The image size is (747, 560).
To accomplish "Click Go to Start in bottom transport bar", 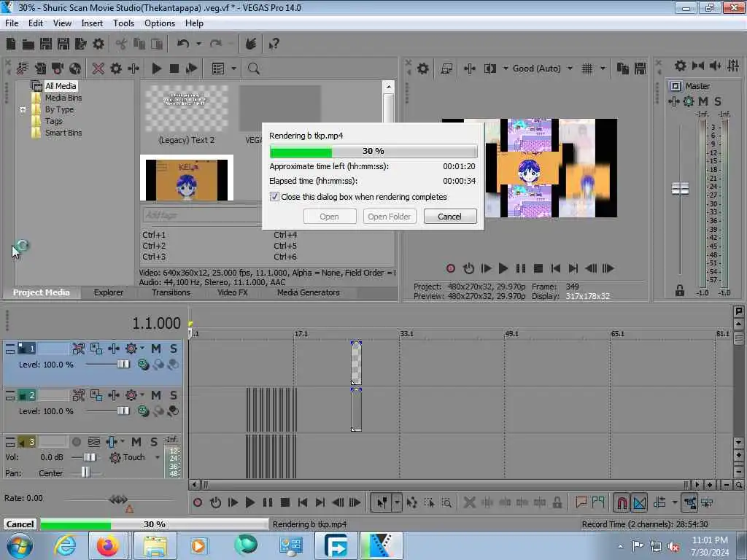I will tap(303, 502).
